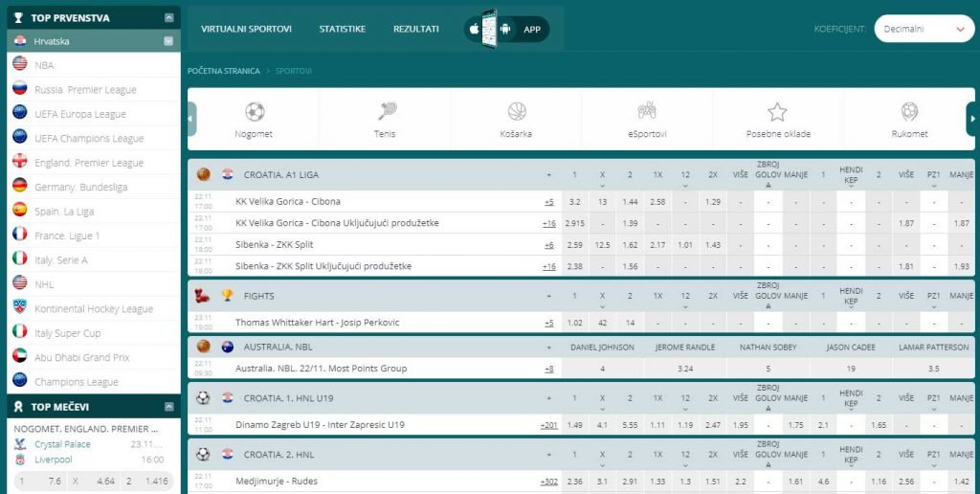Click the NBA flag icon
Viewport: 980px width, 494px height.
point(20,64)
